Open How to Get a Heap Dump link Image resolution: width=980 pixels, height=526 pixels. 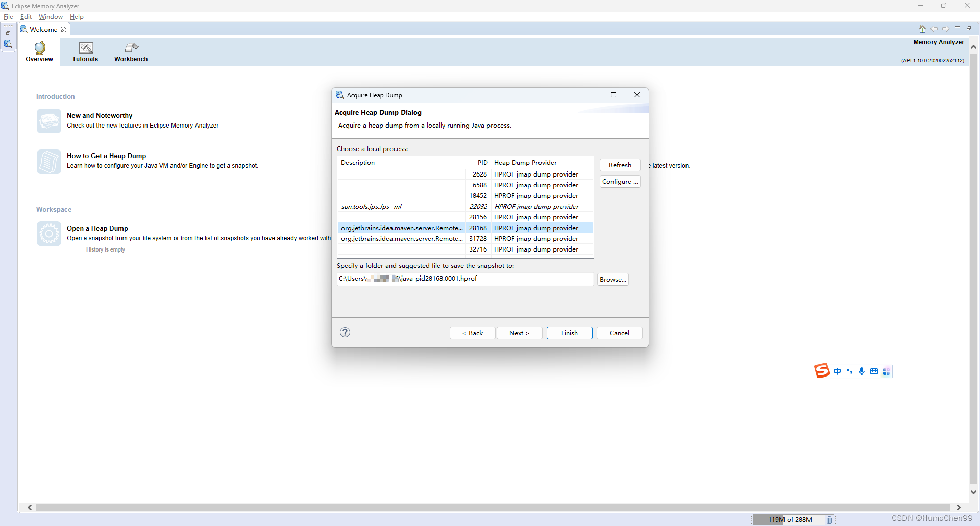(x=106, y=156)
